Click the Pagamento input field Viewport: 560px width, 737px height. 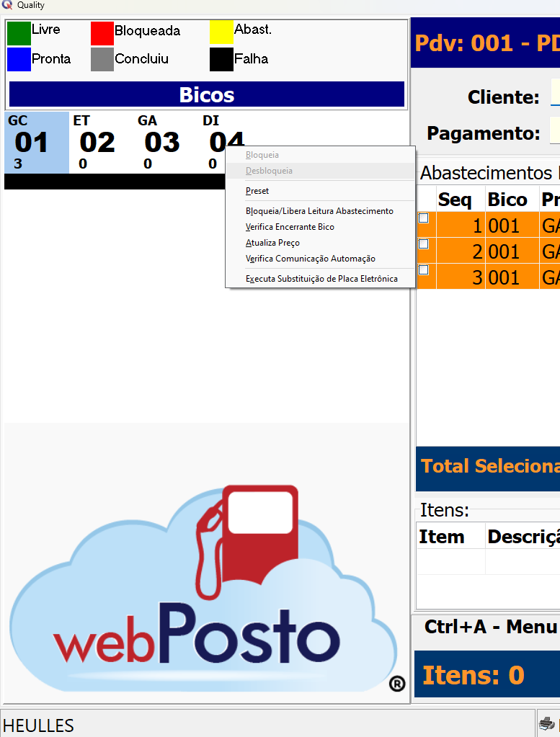point(555,130)
